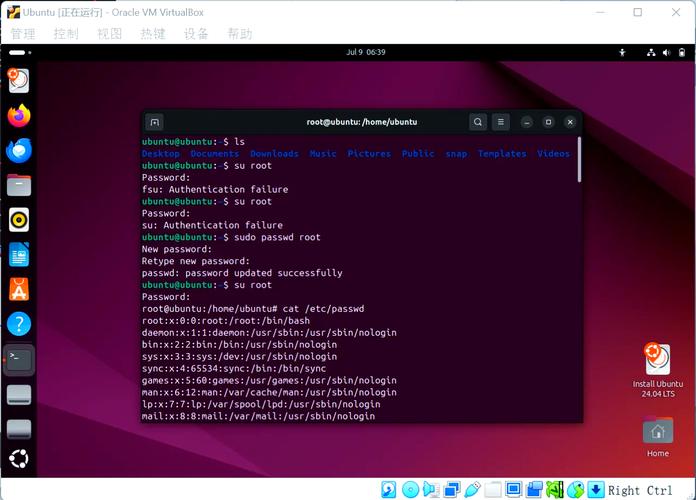Click the VirtualBox optical disc status icon

pyautogui.click(x=410, y=490)
